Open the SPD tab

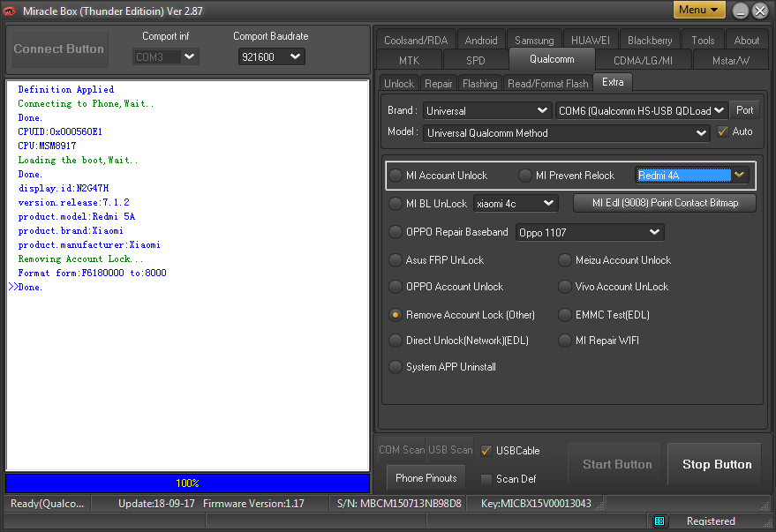(475, 60)
